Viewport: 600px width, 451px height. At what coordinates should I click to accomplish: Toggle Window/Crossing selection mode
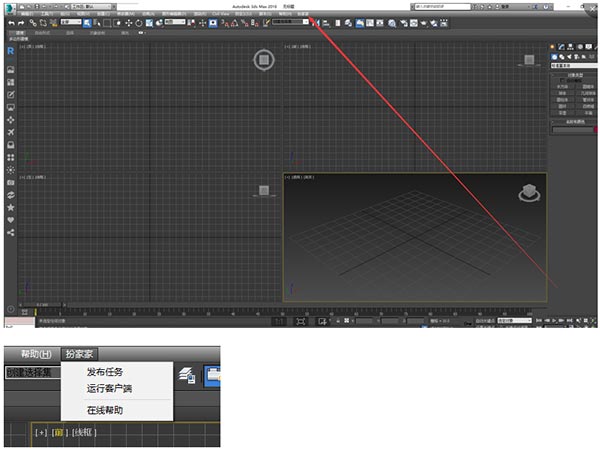click(117, 23)
